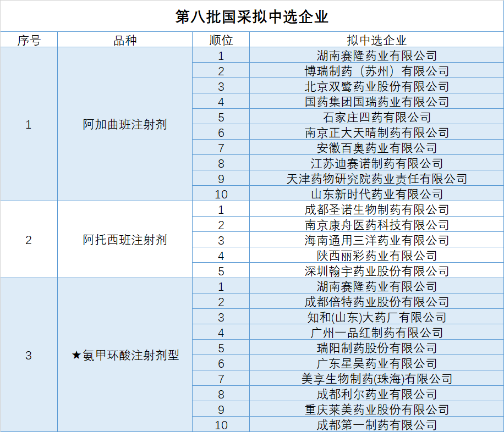Click rank 3 next to 海南通用三洋药业

(x=221, y=240)
